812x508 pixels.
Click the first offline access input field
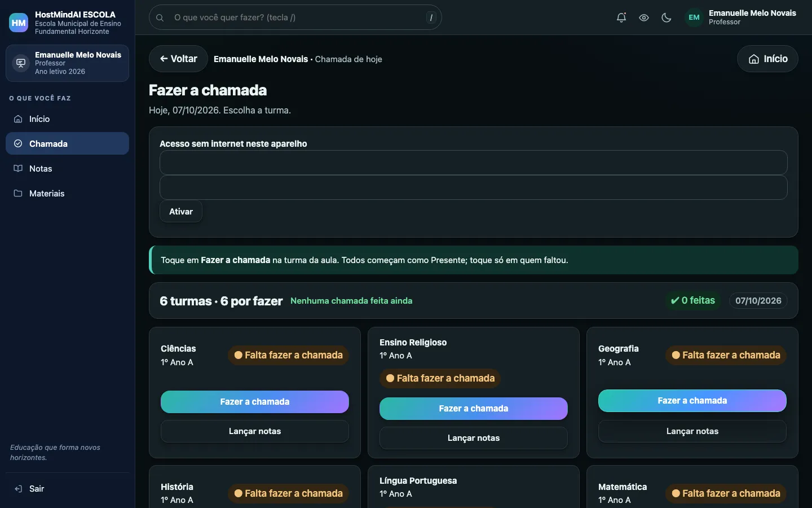tap(474, 163)
